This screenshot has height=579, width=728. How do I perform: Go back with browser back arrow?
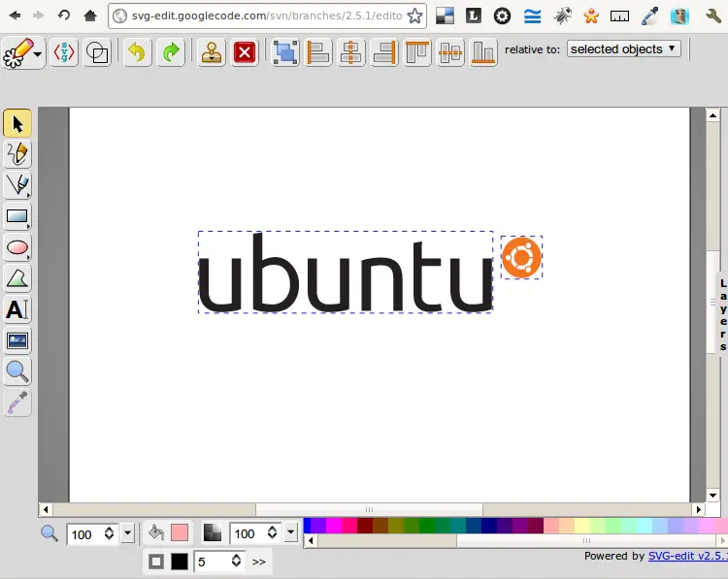[x=15, y=16]
